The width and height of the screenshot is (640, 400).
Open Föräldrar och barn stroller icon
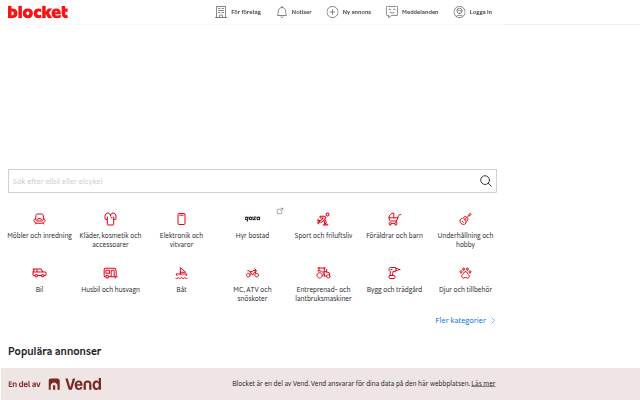pos(394,219)
